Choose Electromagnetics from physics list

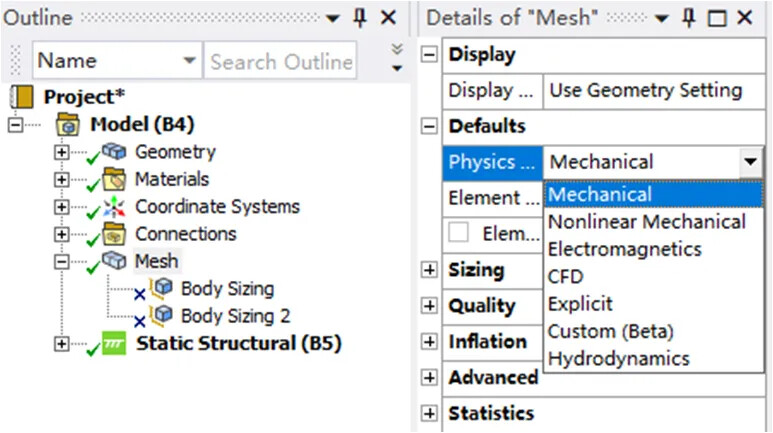[x=625, y=248]
